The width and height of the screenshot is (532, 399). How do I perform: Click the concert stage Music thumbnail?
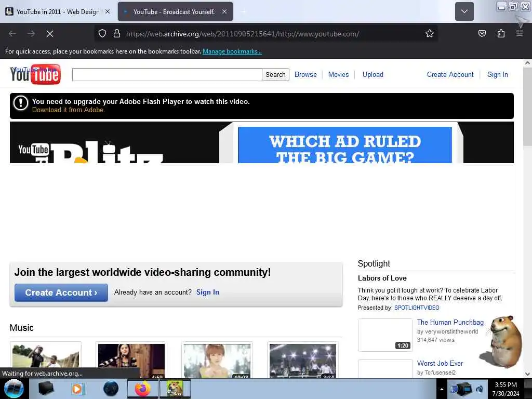click(303, 360)
